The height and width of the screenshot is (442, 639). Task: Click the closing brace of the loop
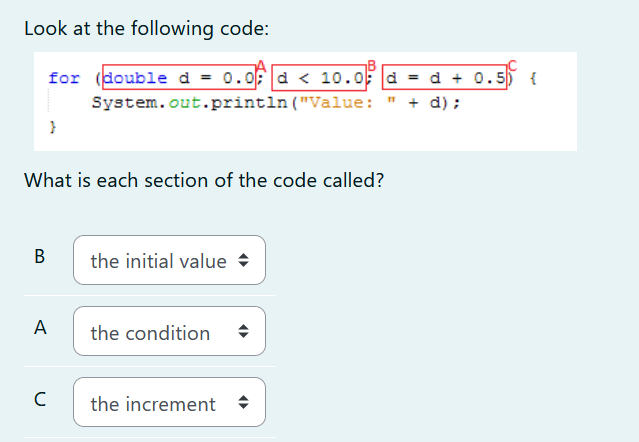(x=53, y=127)
